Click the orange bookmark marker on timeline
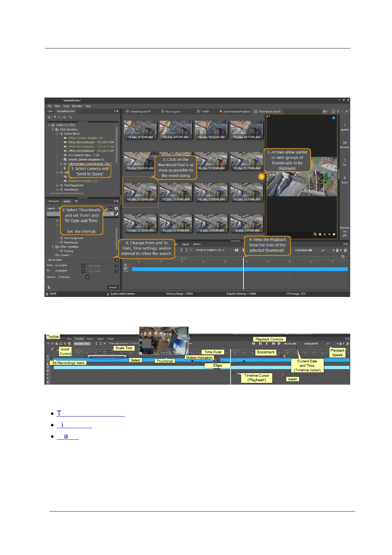Image resolution: width=392 pixels, height=555 pixels. click(x=285, y=356)
